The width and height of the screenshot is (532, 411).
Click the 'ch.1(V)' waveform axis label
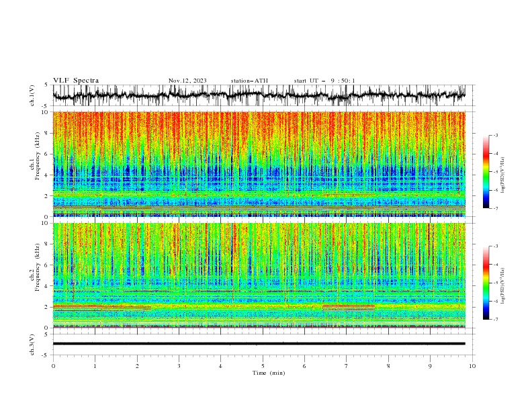(32, 95)
